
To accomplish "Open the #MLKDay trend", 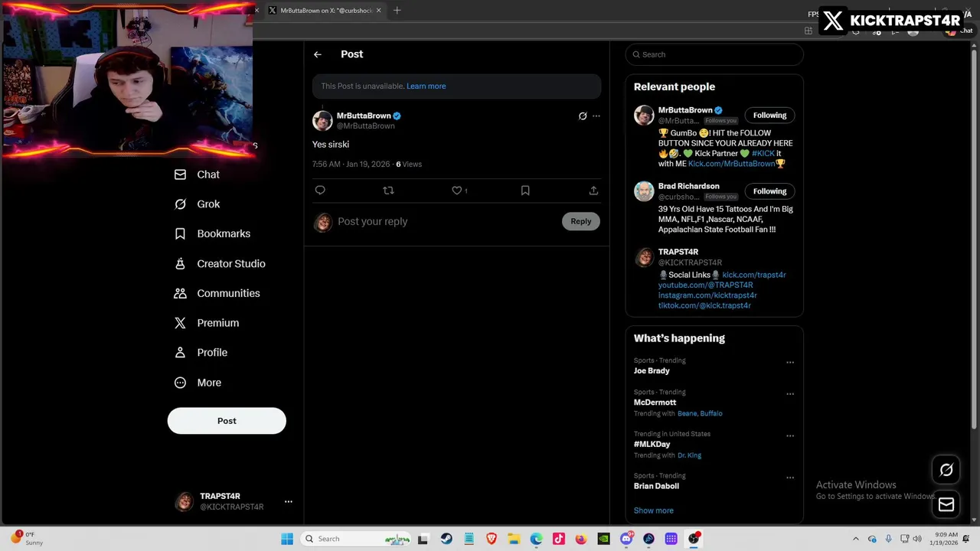I will coord(652,445).
